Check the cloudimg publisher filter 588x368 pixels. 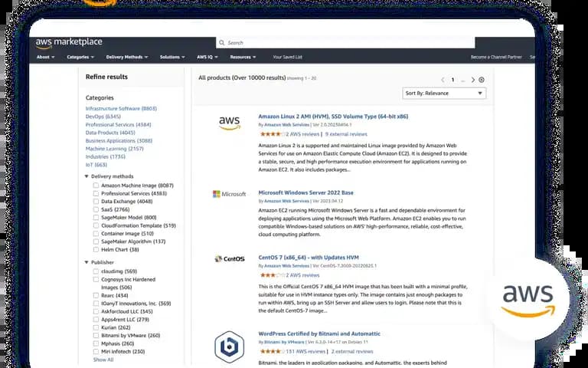(96, 271)
